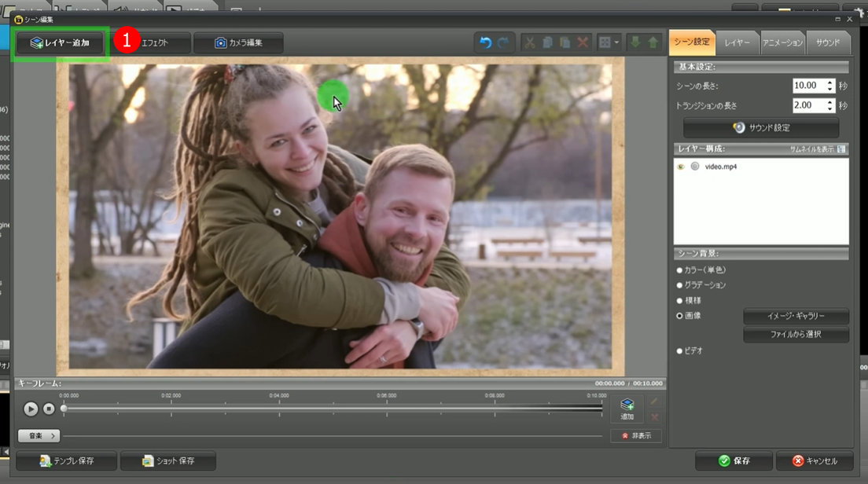Move layer up with green up arrow
868x484 pixels.
coord(653,42)
